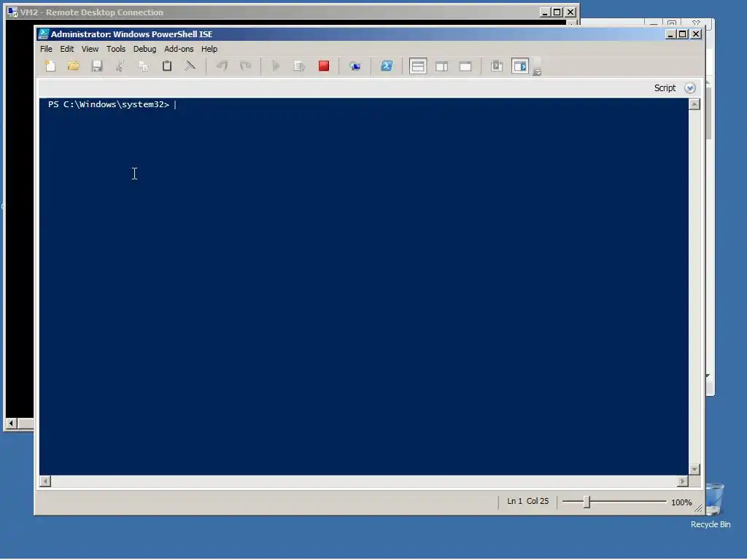Click the Redo arrow icon

click(x=245, y=66)
